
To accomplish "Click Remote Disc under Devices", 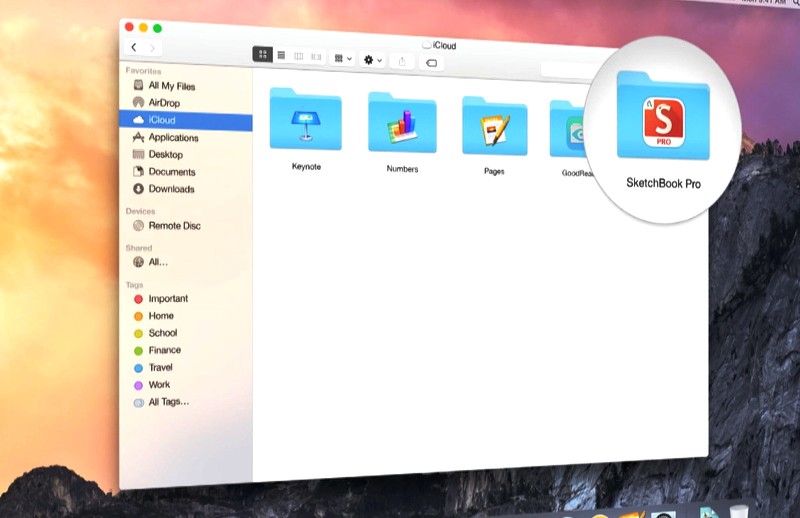I will [x=174, y=226].
